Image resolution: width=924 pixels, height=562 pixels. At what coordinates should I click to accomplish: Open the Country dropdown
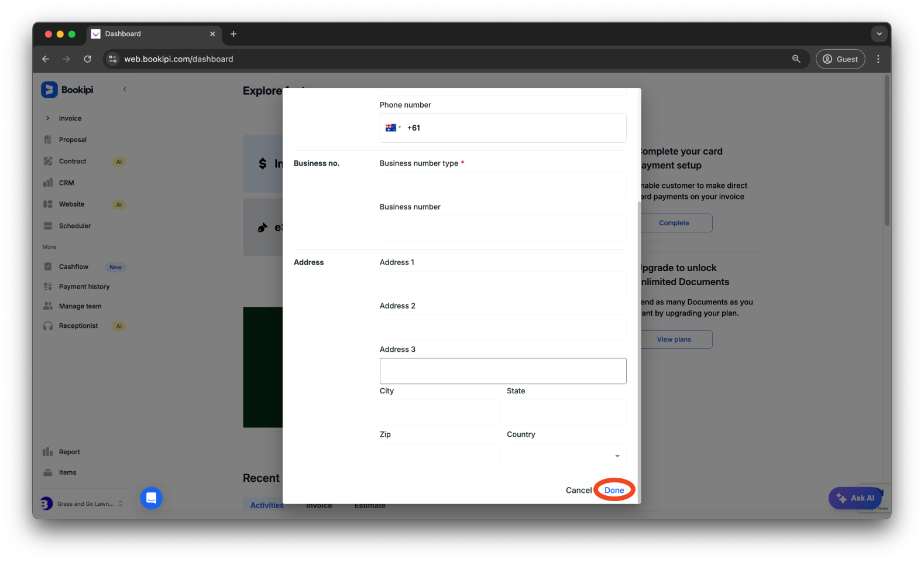(566, 456)
